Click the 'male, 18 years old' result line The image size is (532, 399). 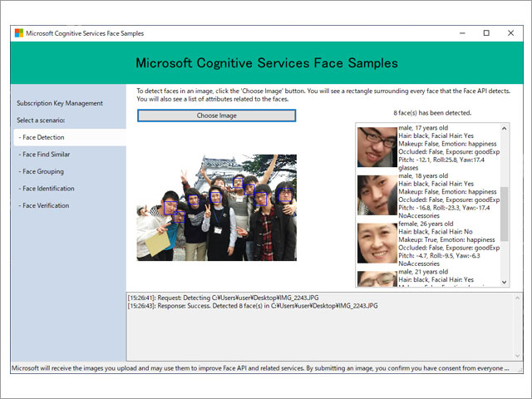pos(423,175)
